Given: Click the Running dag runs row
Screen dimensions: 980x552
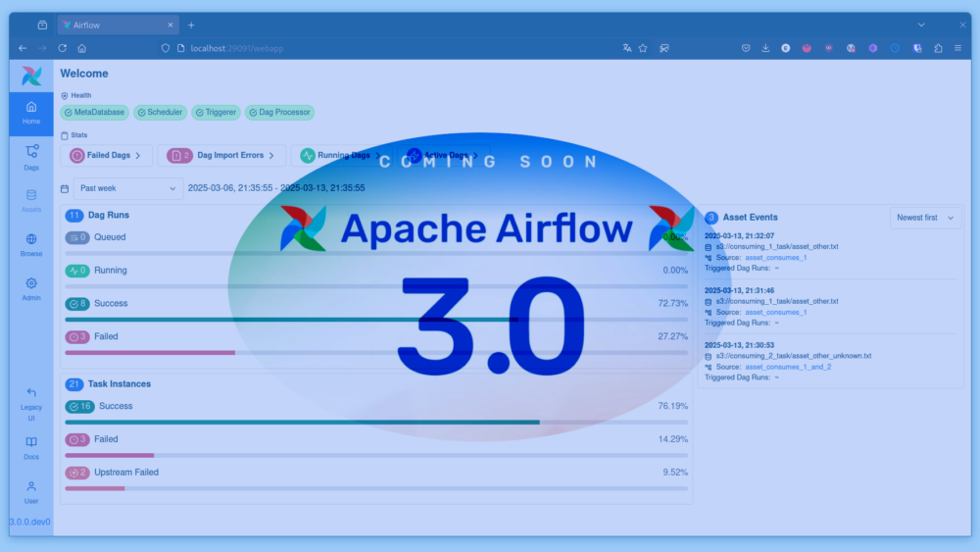Looking at the screenshot, I should pyautogui.click(x=376, y=271).
